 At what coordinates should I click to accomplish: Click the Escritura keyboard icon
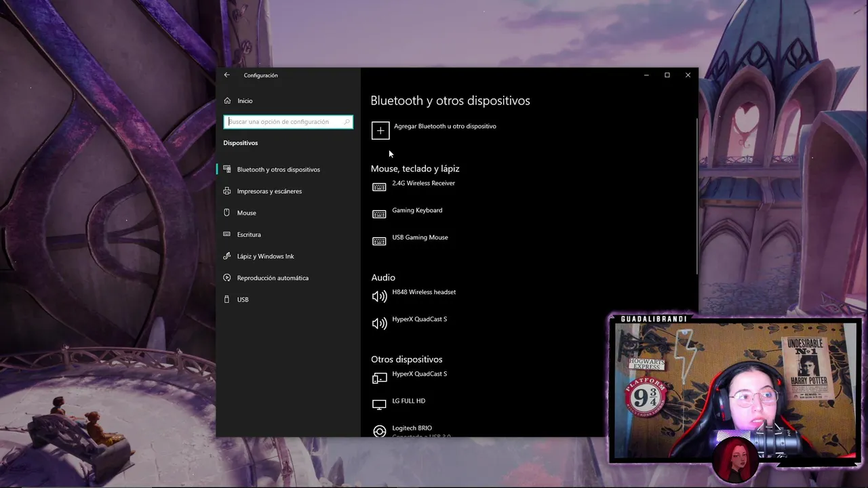point(227,235)
